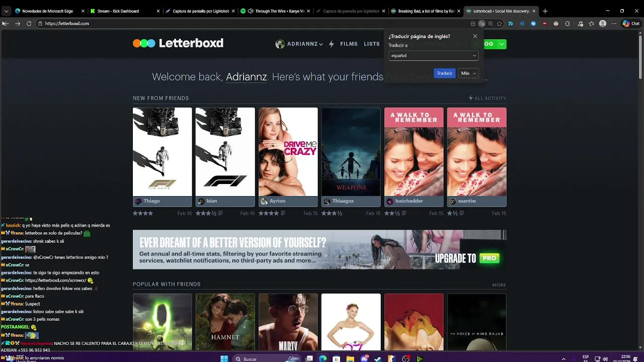Open the Weapons poster
Viewport: 644px width, 362px height.
coord(351,151)
